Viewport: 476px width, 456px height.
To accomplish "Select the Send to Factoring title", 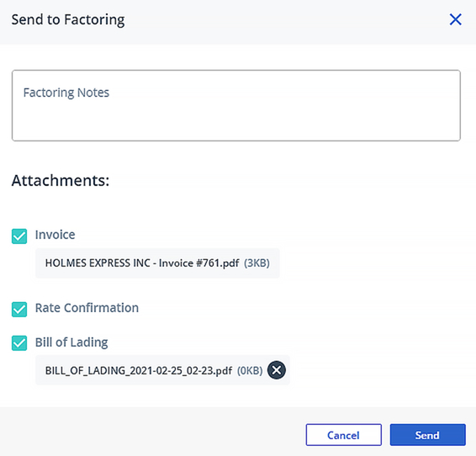I will pyautogui.click(x=68, y=19).
